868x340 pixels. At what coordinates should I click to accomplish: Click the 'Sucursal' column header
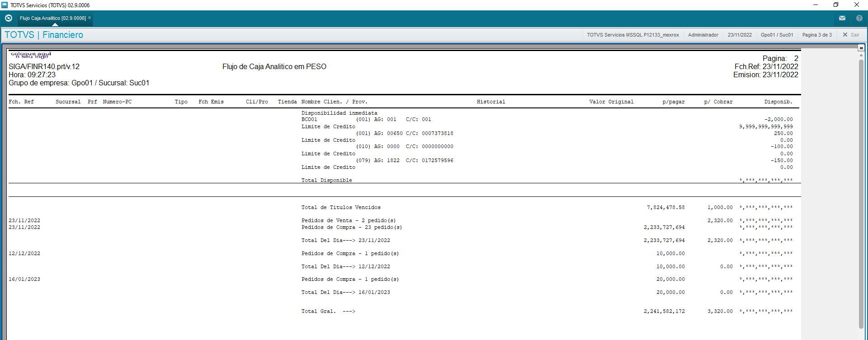click(68, 102)
